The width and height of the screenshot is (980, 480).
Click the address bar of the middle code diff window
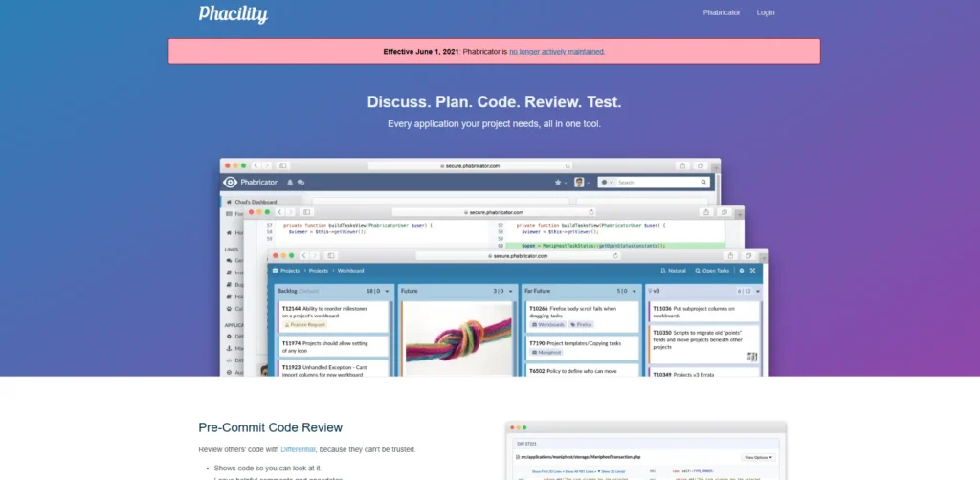494,212
